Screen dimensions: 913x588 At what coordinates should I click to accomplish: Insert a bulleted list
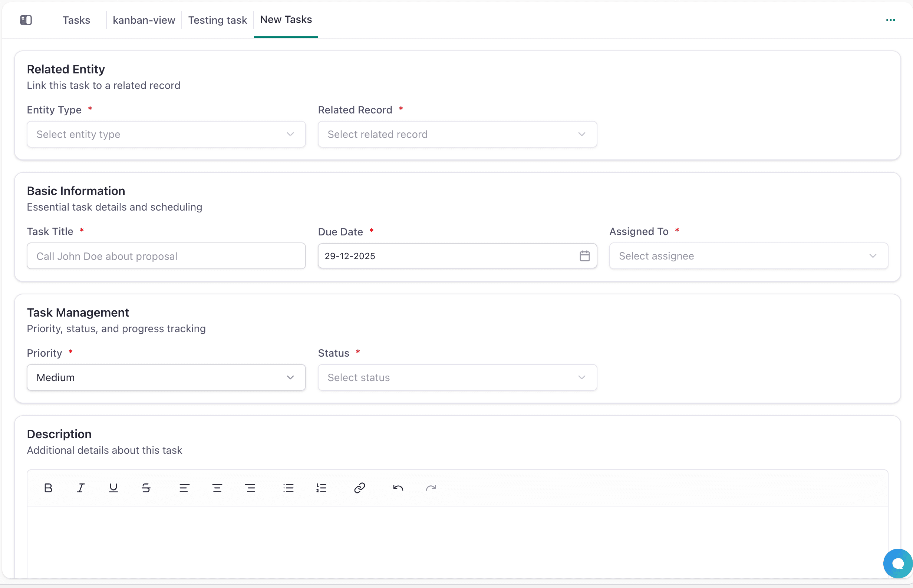pyautogui.click(x=288, y=488)
